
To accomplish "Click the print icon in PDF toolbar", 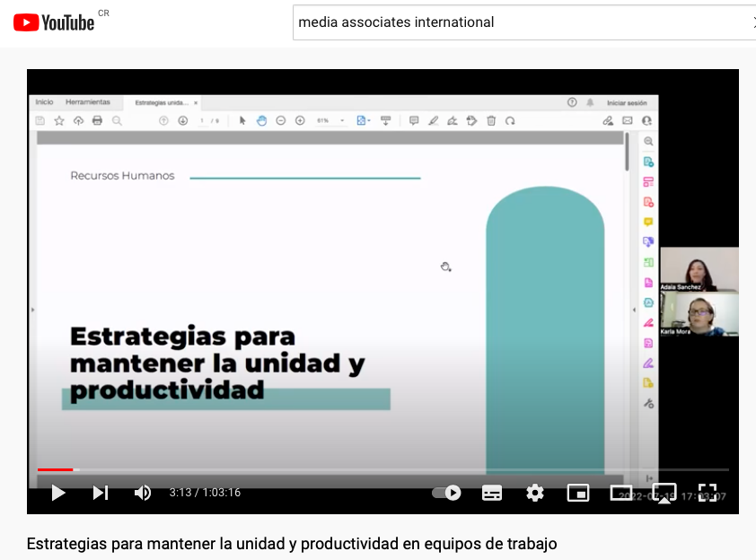I will 97,120.
